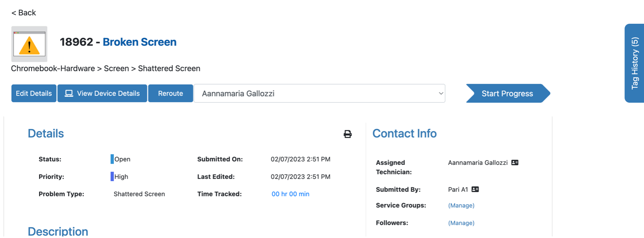644x238 pixels.
Task: Open the 00 hr 00 min time tracked link
Action: coord(290,194)
